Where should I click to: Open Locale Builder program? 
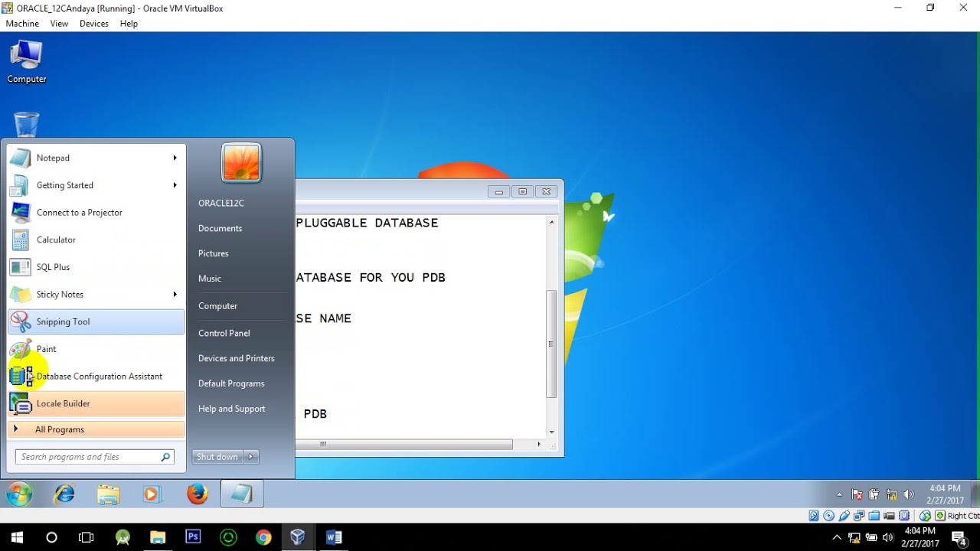(96, 403)
